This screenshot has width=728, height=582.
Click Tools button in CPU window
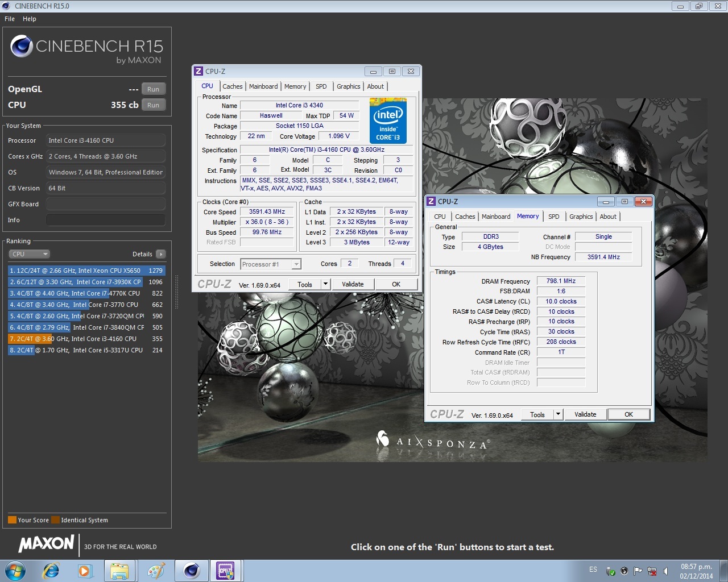coord(305,284)
